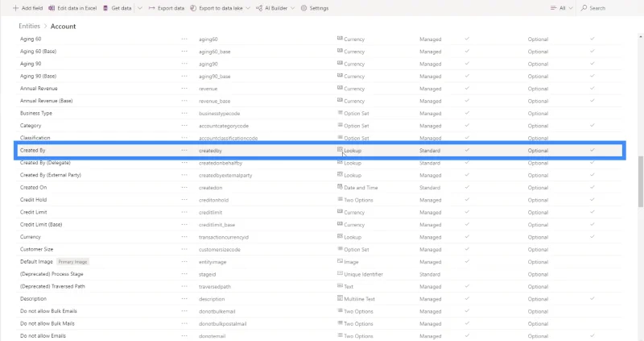Select the creditlimit_base name cell
Image resolution: width=644 pixels, height=341 pixels.
pyautogui.click(x=217, y=225)
